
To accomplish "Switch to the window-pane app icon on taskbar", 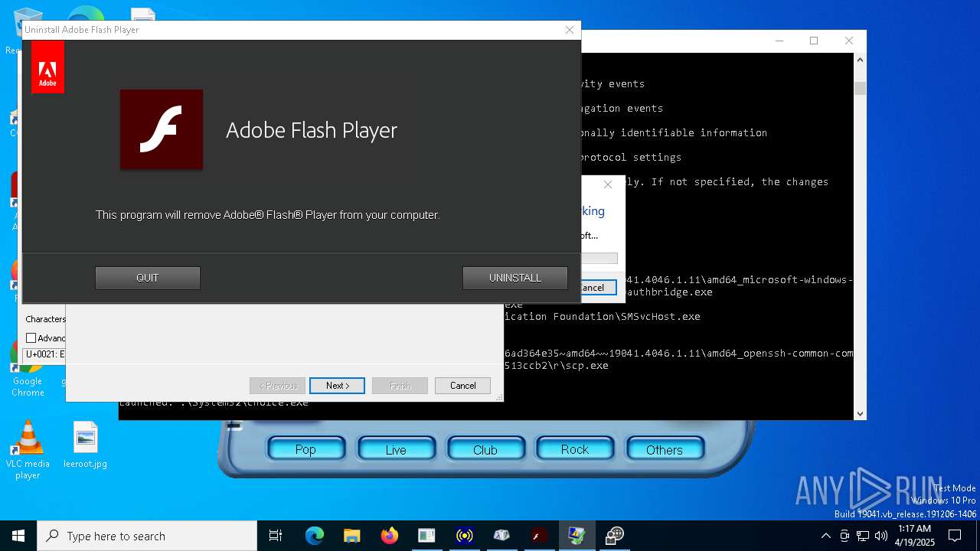I will [426, 536].
